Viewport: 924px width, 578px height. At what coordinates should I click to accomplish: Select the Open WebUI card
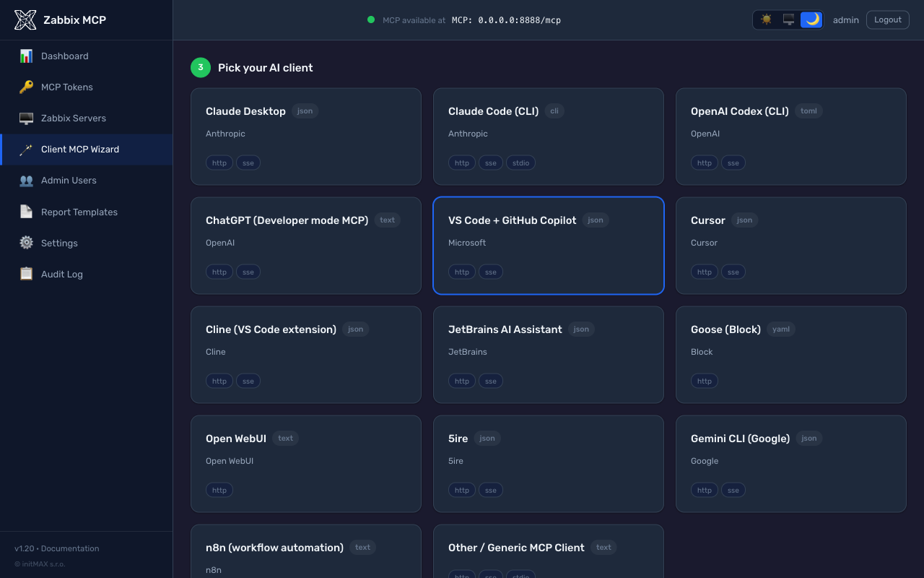(x=306, y=464)
